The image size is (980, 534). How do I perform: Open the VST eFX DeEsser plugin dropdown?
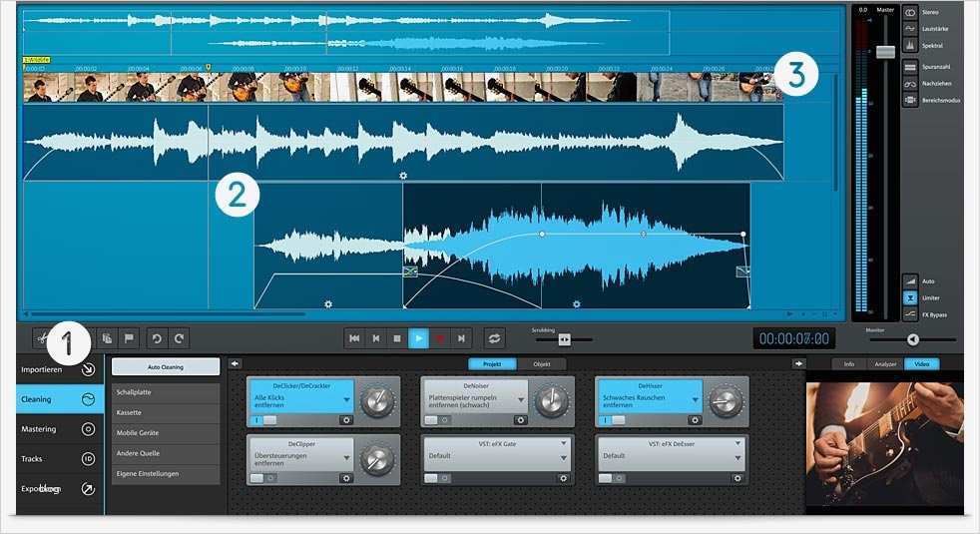point(737,443)
